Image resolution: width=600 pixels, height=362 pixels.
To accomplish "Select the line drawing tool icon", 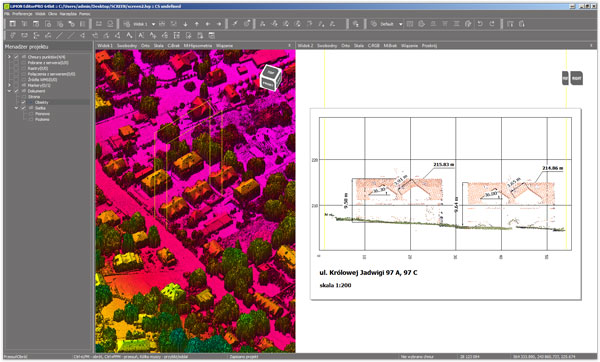I will pyautogui.click(x=59, y=36).
